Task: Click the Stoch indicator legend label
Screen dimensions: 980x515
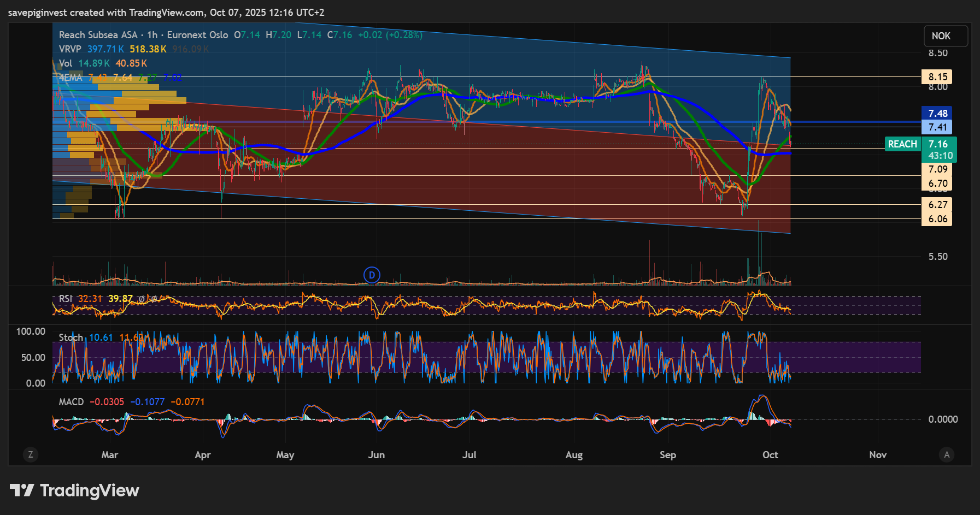Action: click(x=71, y=338)
